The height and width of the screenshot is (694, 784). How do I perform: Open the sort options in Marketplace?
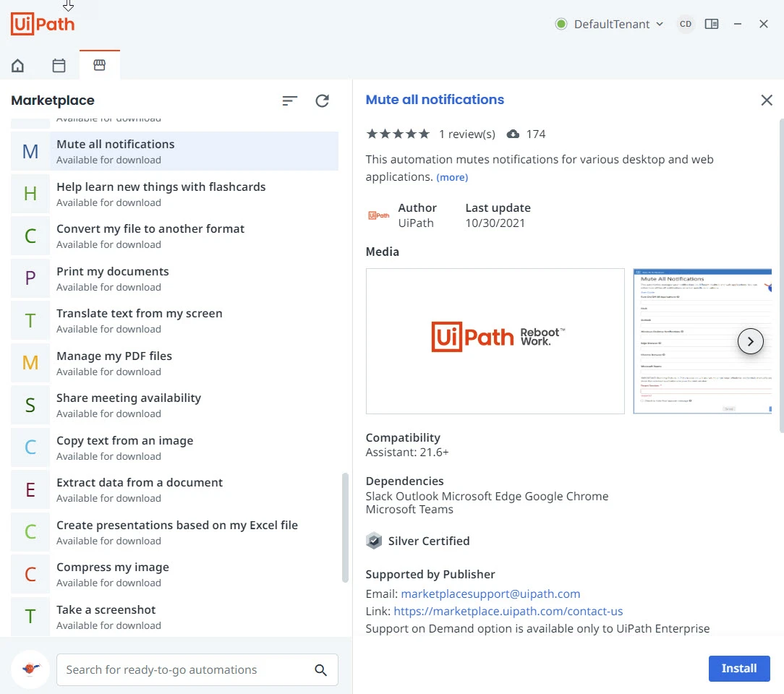[289, 101]
